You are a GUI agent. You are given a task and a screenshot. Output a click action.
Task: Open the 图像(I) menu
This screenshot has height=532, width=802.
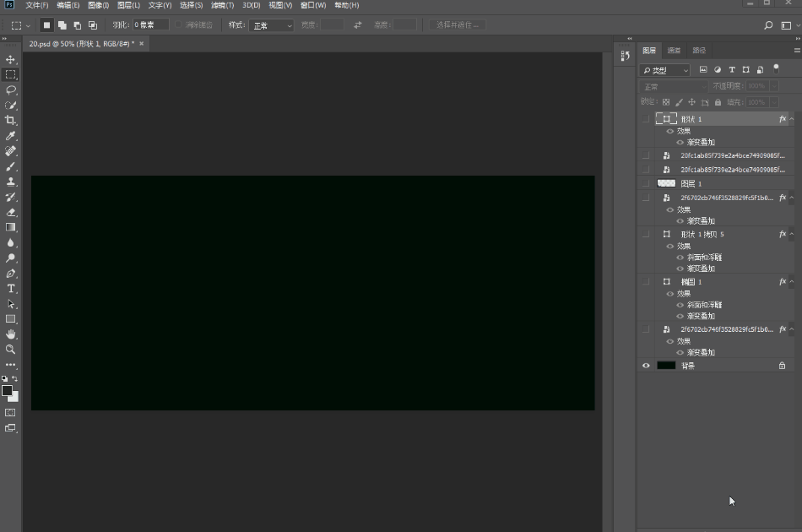(x=98, y=5)
